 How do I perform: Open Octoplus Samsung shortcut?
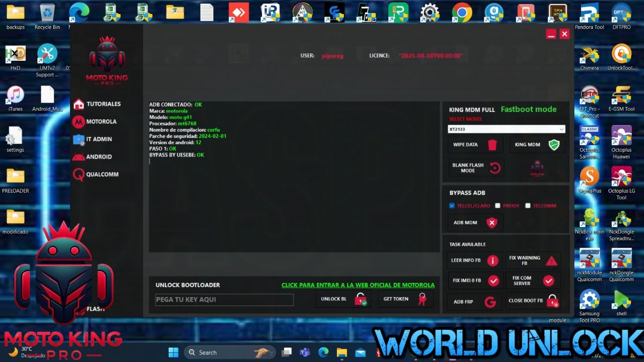pyautogui.click(x=589, y=142)
